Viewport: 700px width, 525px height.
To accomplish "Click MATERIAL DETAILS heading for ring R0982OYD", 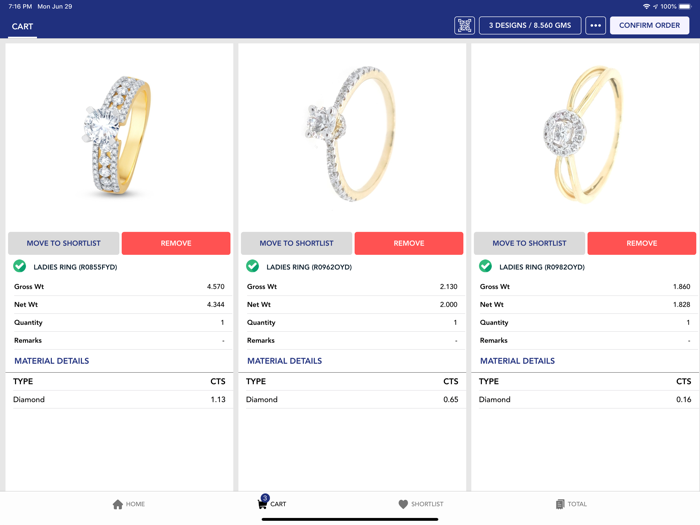I will [x=517, y=361].
